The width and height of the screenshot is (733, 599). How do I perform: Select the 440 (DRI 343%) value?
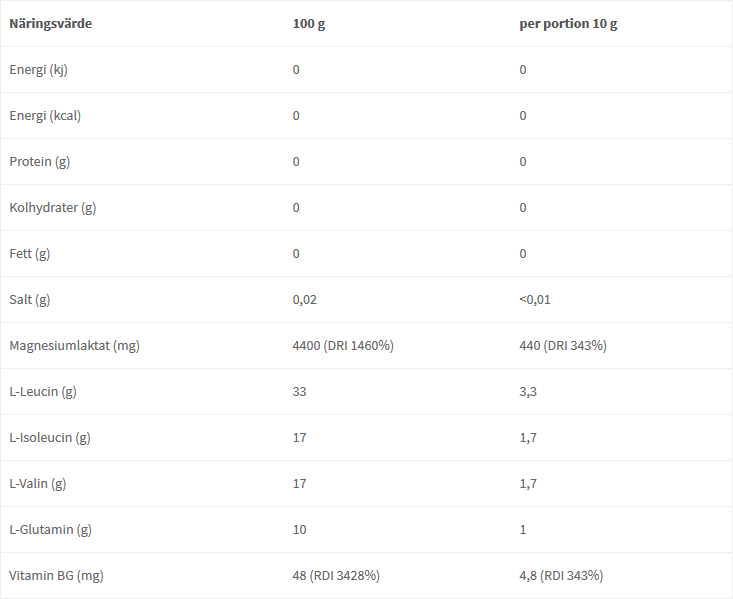(563, 346)
